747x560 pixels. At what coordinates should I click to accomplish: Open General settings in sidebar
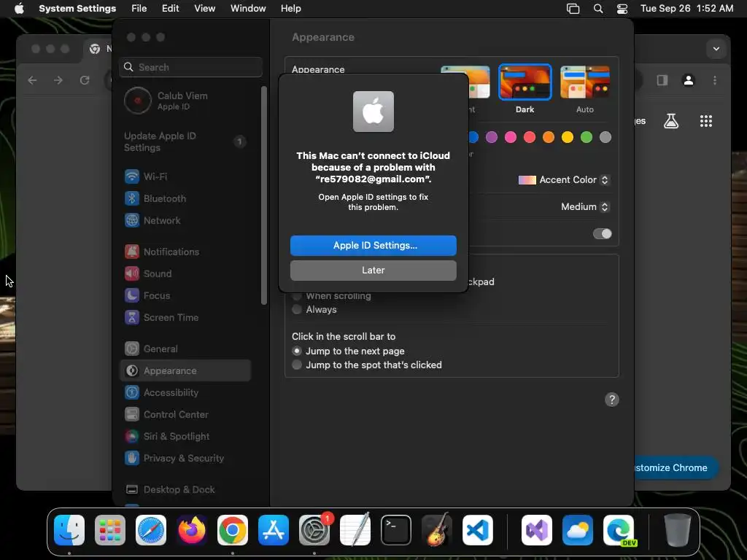click(x=186, y=349)
